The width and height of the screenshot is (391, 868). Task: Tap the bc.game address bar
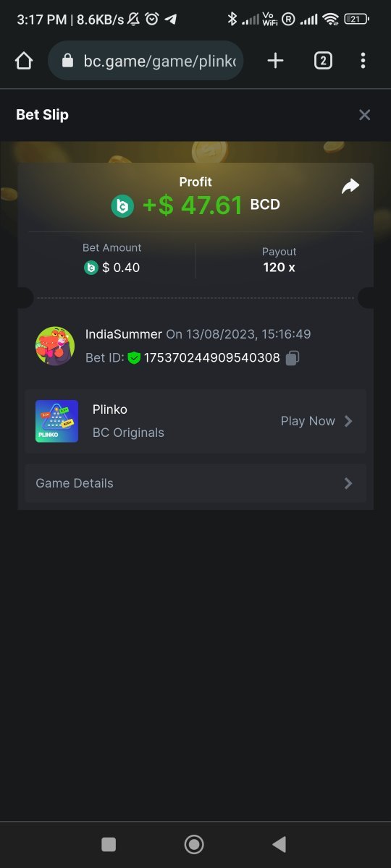click(146, 61)
